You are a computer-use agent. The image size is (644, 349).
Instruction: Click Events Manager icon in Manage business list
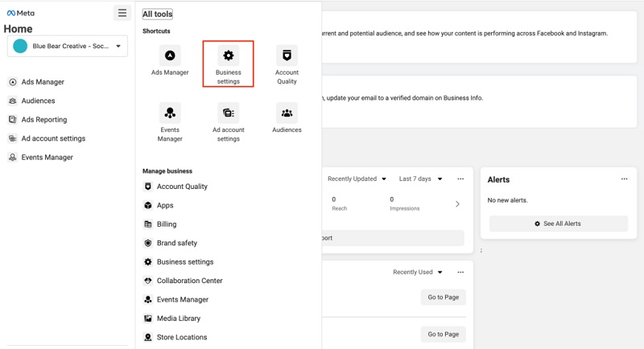pyautogui.click(x=148, y=300)
